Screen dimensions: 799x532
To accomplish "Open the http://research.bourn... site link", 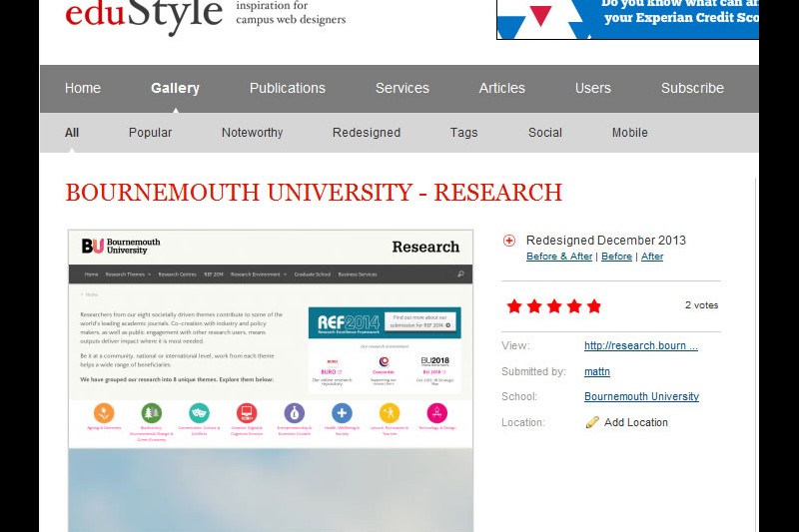I will tap(641, 345).
